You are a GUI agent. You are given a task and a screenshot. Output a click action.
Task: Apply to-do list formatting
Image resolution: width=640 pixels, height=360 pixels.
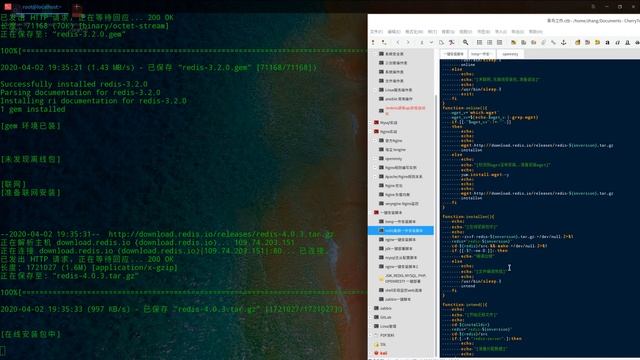tap(499, 42)
